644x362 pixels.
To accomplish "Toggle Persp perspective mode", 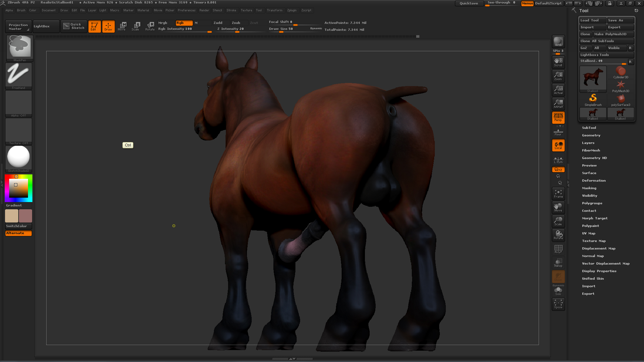I will [x=558, y=118].
